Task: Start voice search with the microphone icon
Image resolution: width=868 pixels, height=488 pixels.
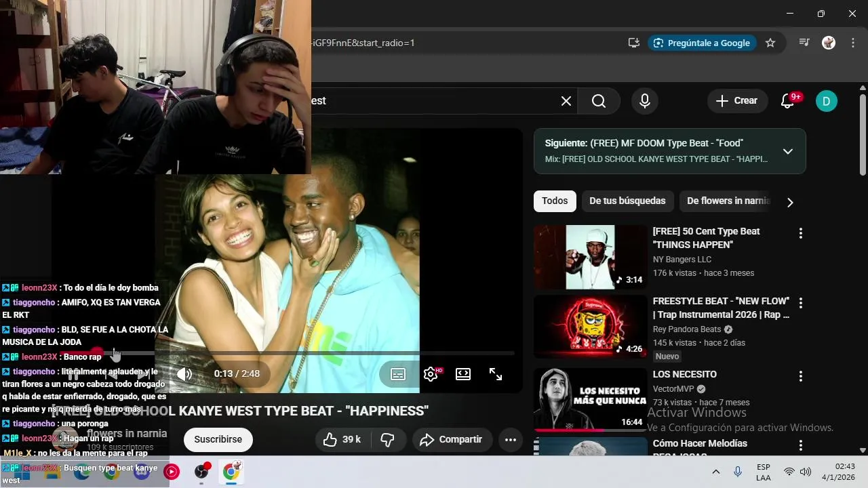Action: point(645,101)
